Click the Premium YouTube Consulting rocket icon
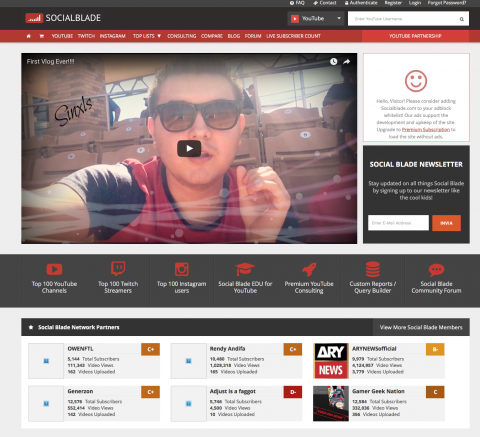Screen dimensions: 480x437 pos(309,269)
